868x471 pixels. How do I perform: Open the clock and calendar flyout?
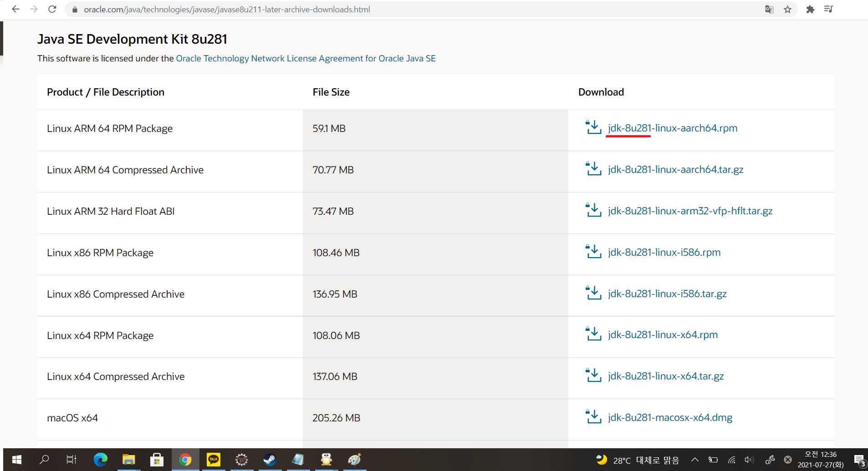[x=821, y=460]
